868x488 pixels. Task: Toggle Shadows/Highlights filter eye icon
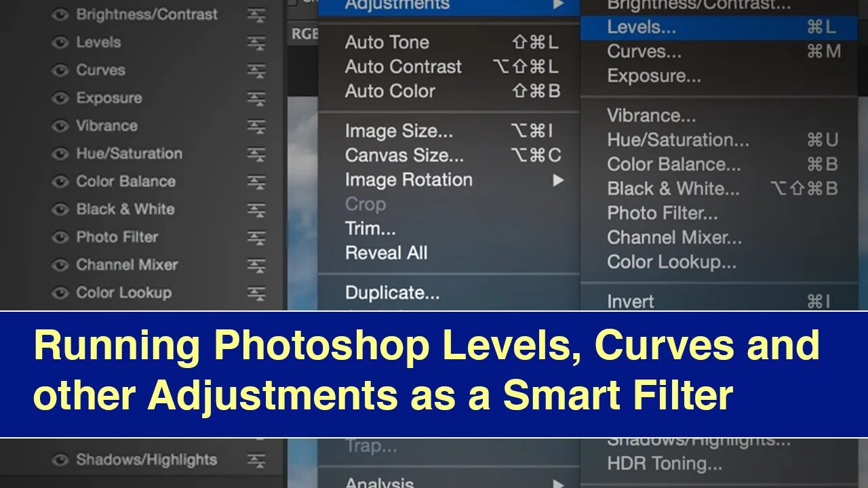point(60,460)
